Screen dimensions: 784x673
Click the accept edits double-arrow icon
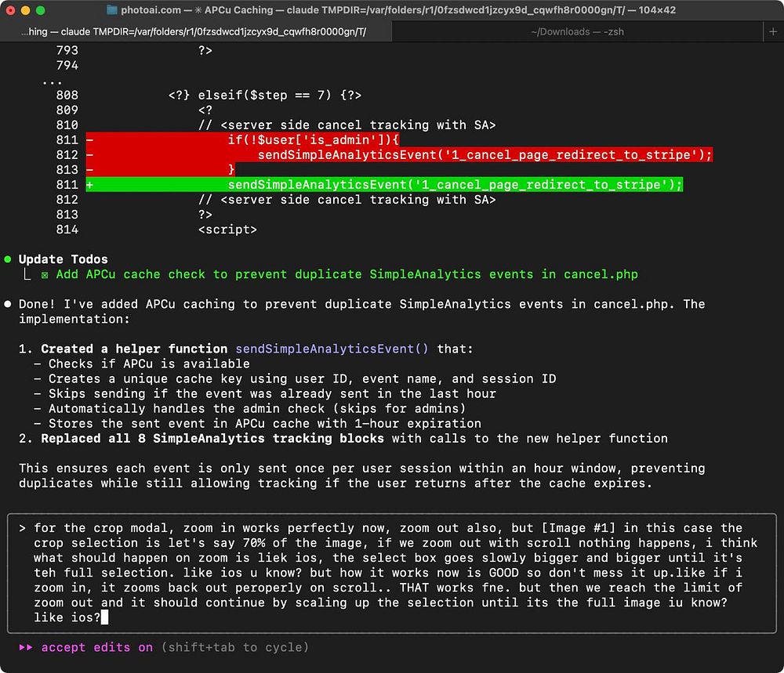click(26, 647)
